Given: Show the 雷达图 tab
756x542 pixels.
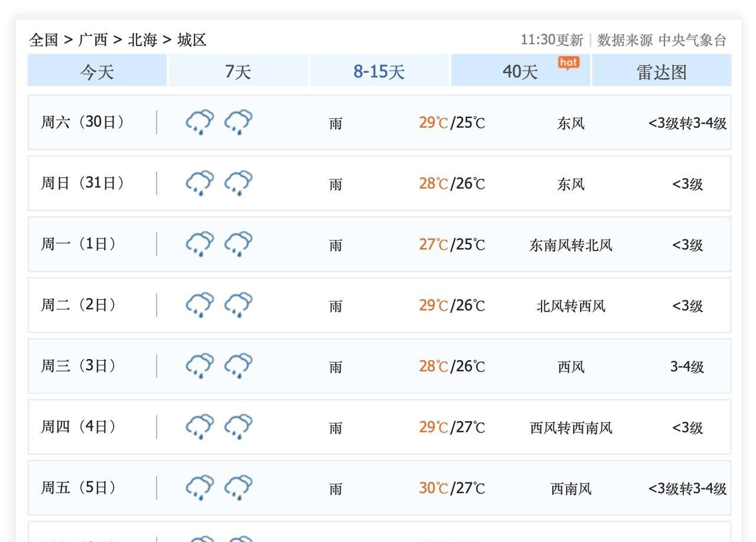Looking at the screenshot, I should click(661, 71).
